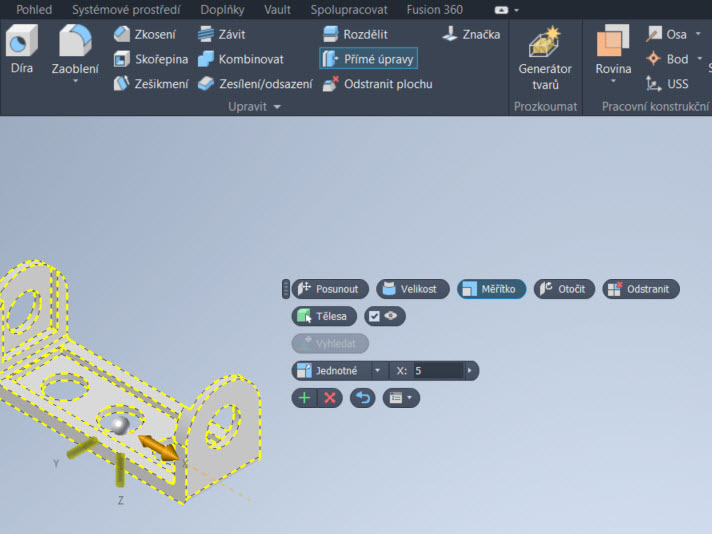Create a Rovina work plane
Image resolution: width=712 pixels, height=534 pixels.
click(x=613, y=49)
